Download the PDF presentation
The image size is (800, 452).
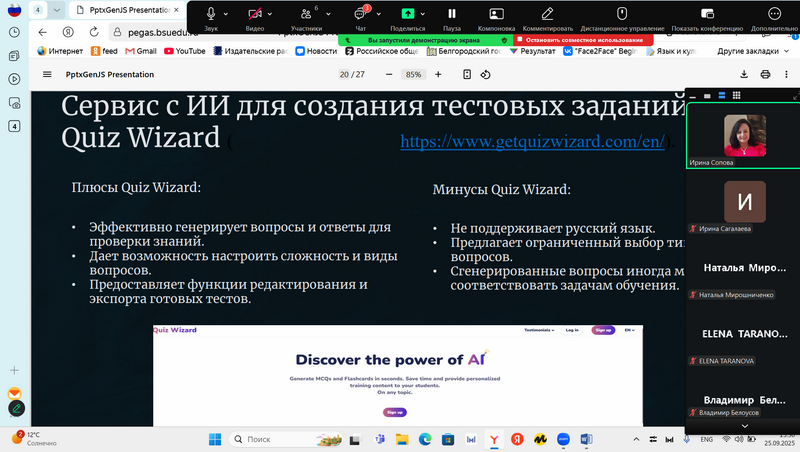pos(744,74)
